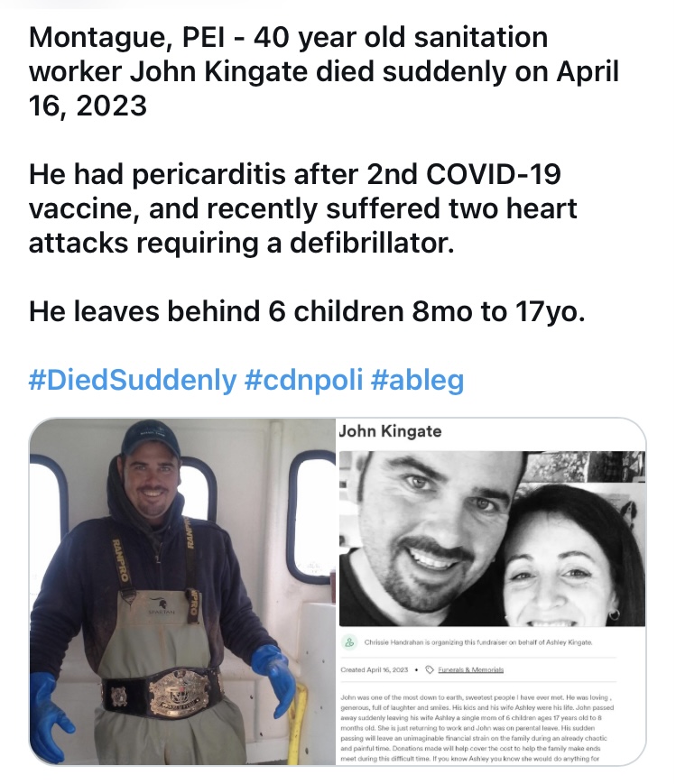The height and width of the screenshot is (784, 676).
Task: Click the RANPRO suspender strap label
Action: click(120, 560)
